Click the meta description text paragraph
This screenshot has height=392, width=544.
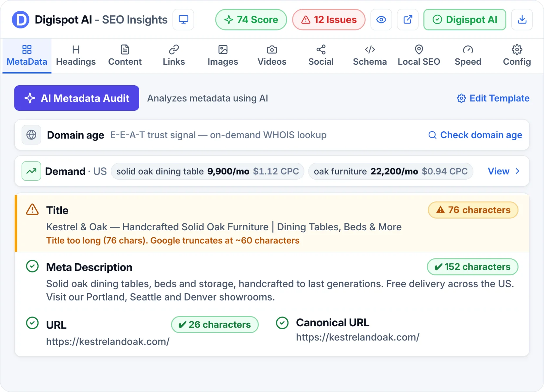tap(280, 290)
